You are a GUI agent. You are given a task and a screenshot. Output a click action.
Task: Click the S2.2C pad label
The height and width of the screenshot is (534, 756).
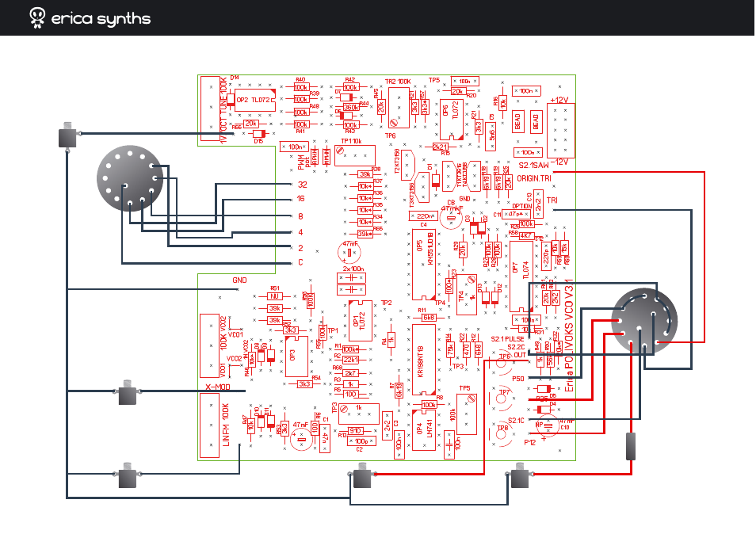click(x=517, y=347)
